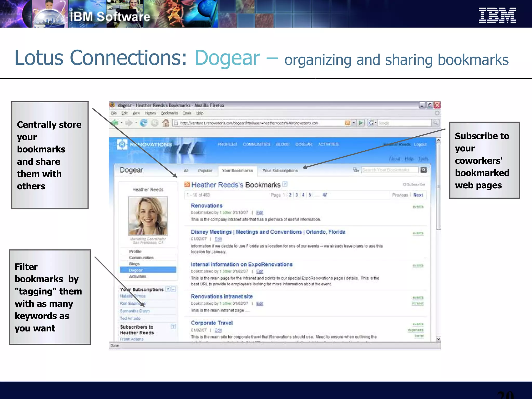Click Heather Reeds profile photo
Viewport: 532px width, 399px height.
pos(148,216)
